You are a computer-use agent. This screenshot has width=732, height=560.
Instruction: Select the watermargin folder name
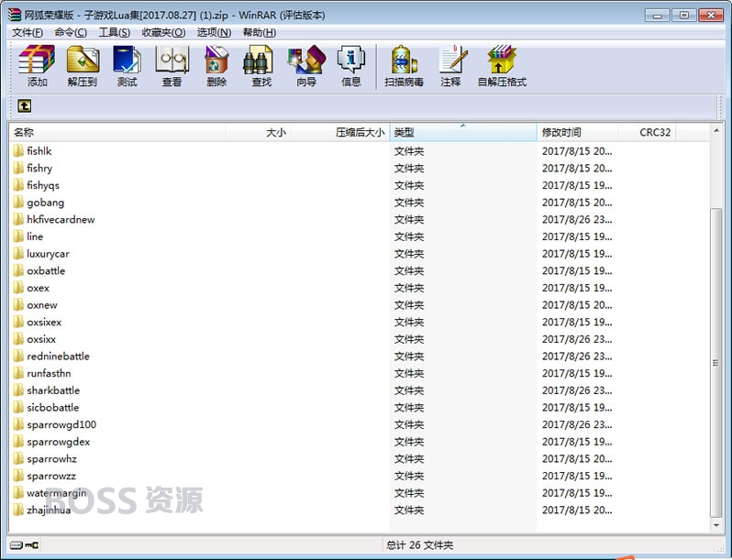point(57,493)
